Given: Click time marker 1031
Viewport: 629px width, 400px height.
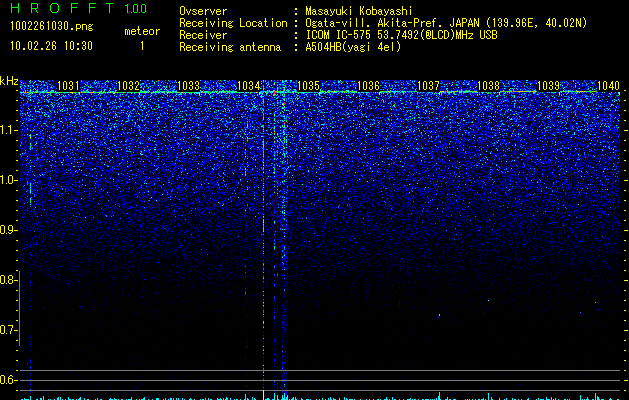Looking at the screenshot, I should (68, 86).
